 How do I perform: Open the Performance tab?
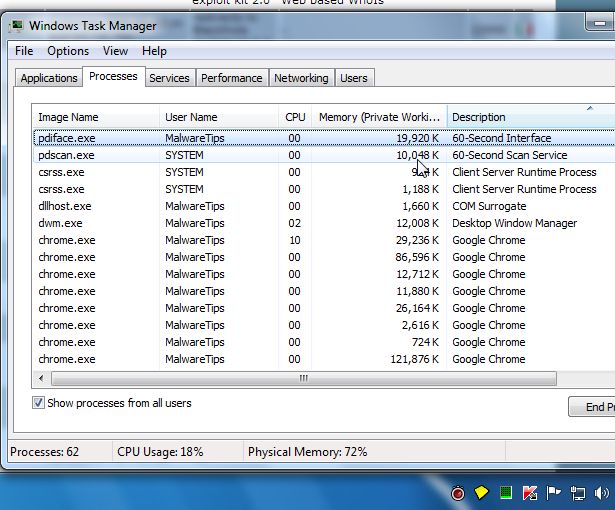tap(231, 78)
